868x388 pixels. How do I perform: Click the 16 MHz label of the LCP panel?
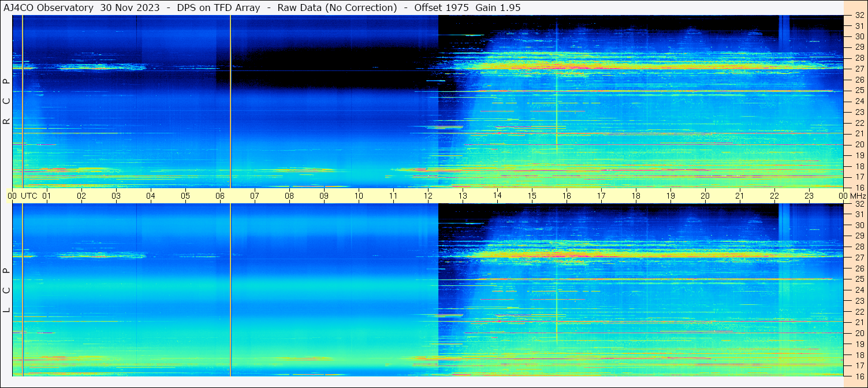[859, 376]
